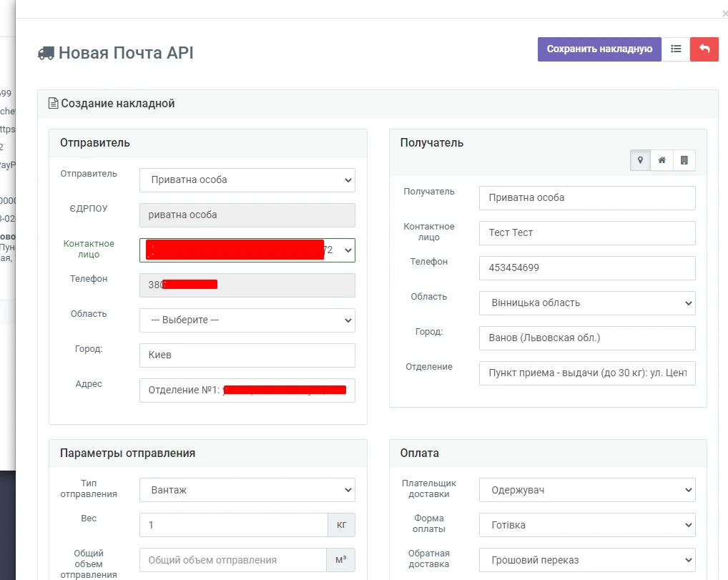Open the sender Область dropdown

coord(247,320)
